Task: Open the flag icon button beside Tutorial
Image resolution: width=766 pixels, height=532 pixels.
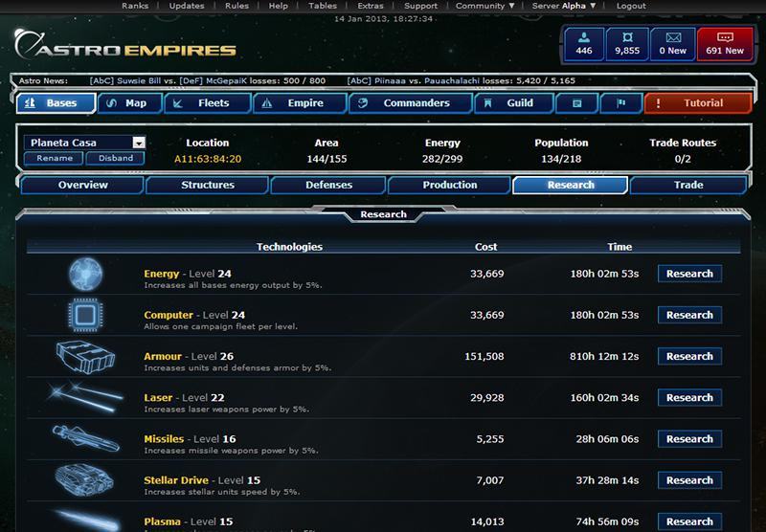Action: [620, 103]
